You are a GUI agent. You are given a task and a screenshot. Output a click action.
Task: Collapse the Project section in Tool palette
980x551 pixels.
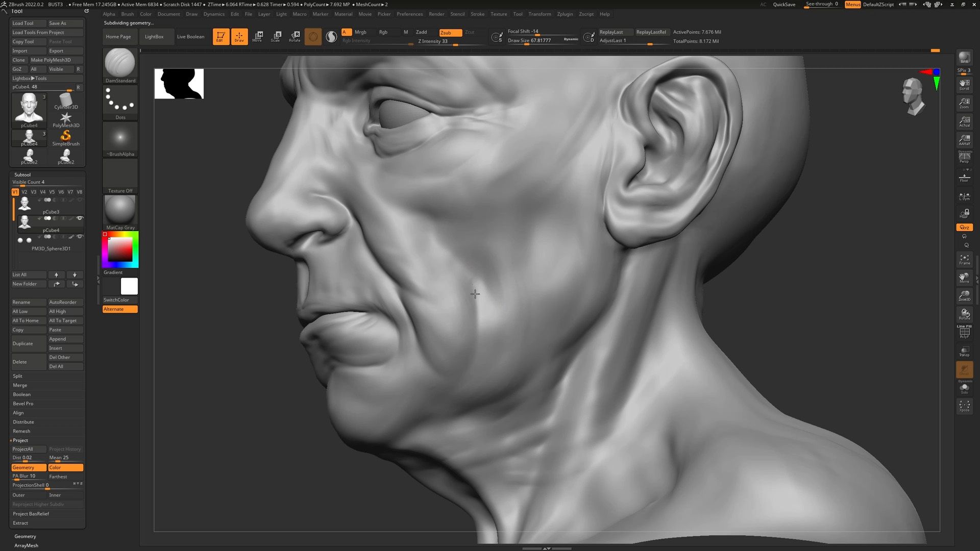(20, 440)
